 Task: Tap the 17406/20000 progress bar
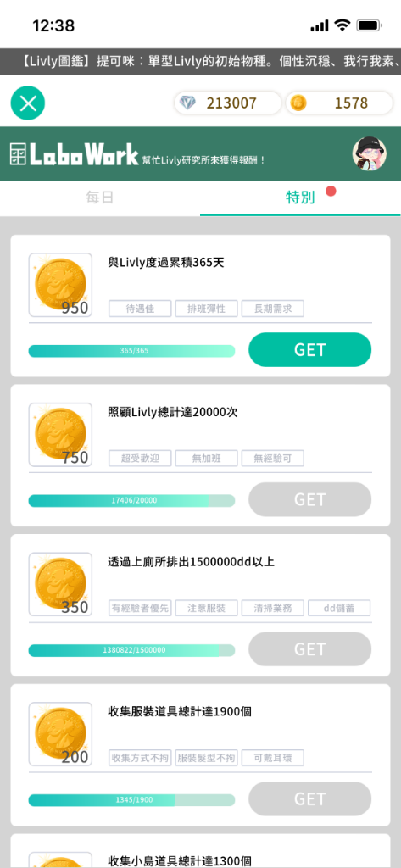(131, 500)
